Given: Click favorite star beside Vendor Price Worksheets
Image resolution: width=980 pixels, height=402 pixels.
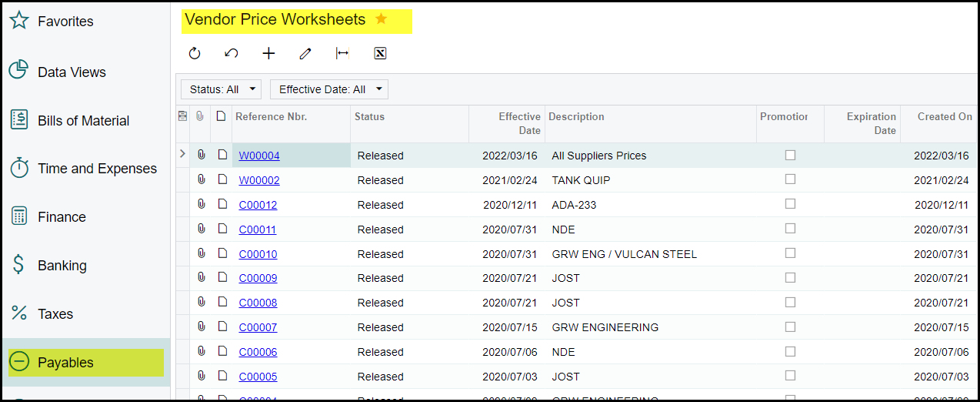Looking at the screenshot, I should tap(382, 19).
